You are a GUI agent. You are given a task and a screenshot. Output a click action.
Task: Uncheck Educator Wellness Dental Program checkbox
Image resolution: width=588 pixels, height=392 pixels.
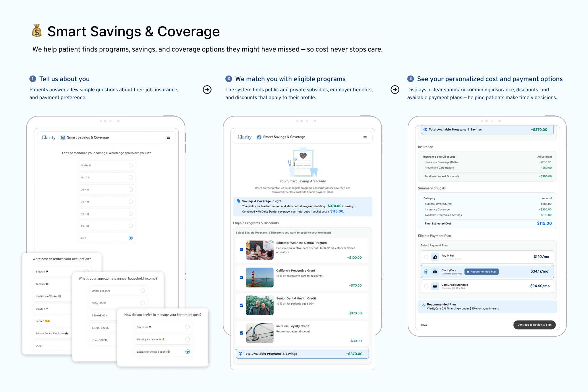(241, 250)
